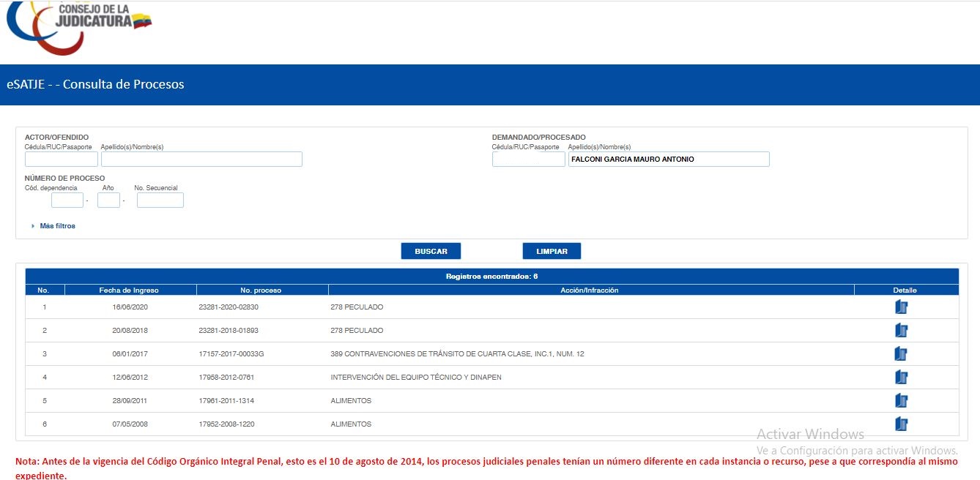This screenshot has width=980, height=480.
Task: Open detail icon for process 17157-2017-00033G
Action: 901,354
